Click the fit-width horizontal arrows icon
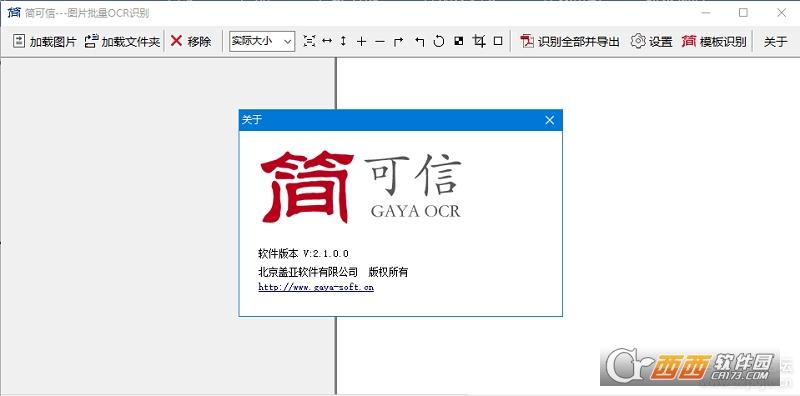800x396 pixels. 327,41
